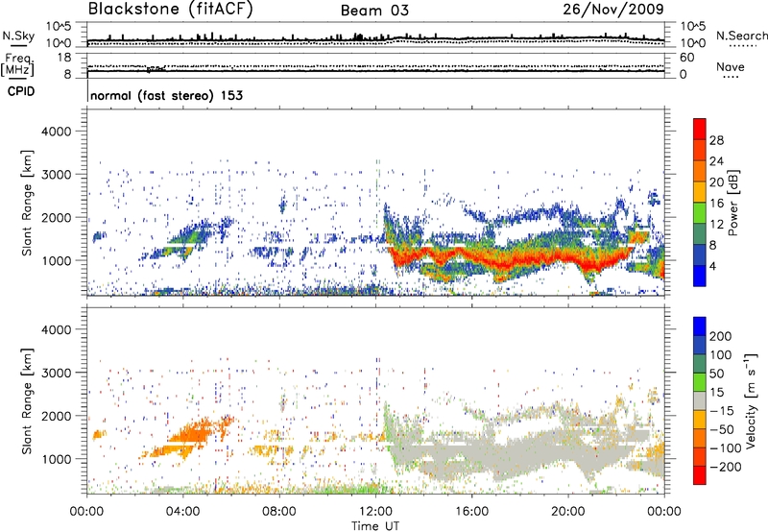Click the "20:00" time tick label

tap(567, 512)
